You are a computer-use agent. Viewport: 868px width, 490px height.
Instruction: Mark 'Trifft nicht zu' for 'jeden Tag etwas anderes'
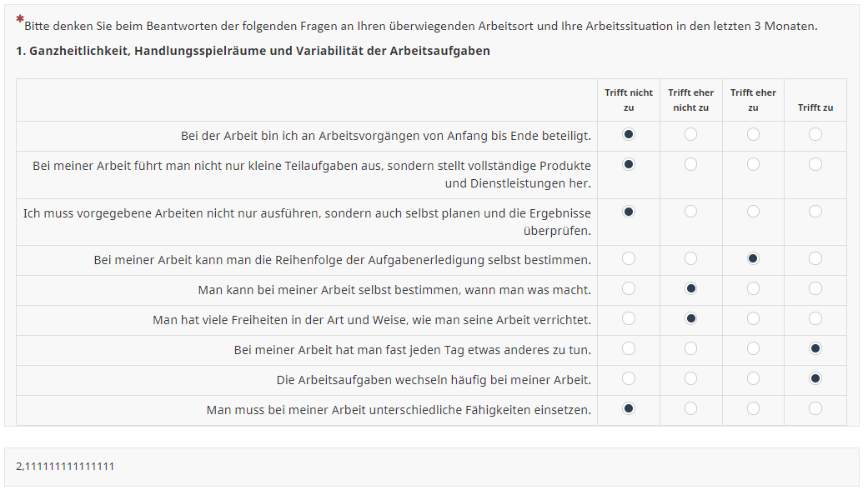(629, 348)
